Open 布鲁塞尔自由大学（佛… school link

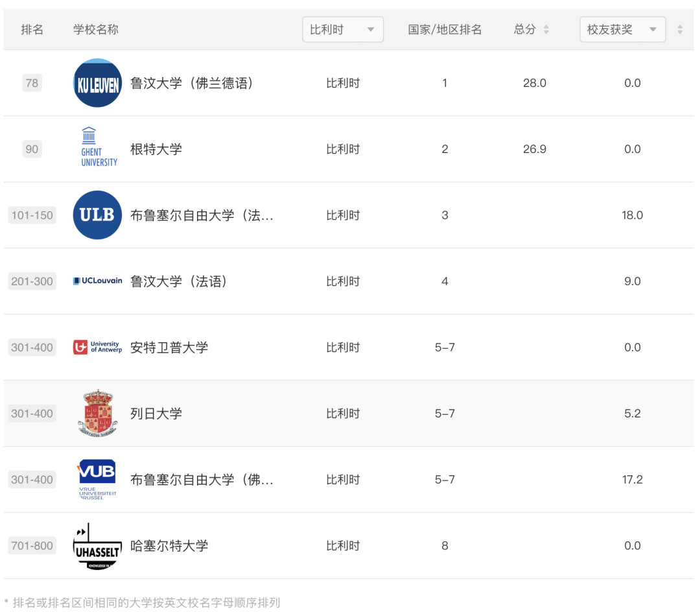coord(202,480)
